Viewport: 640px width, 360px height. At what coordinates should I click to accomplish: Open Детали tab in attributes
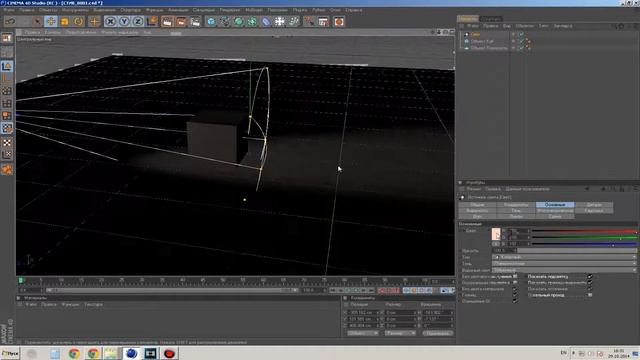(x=594, y=205)
